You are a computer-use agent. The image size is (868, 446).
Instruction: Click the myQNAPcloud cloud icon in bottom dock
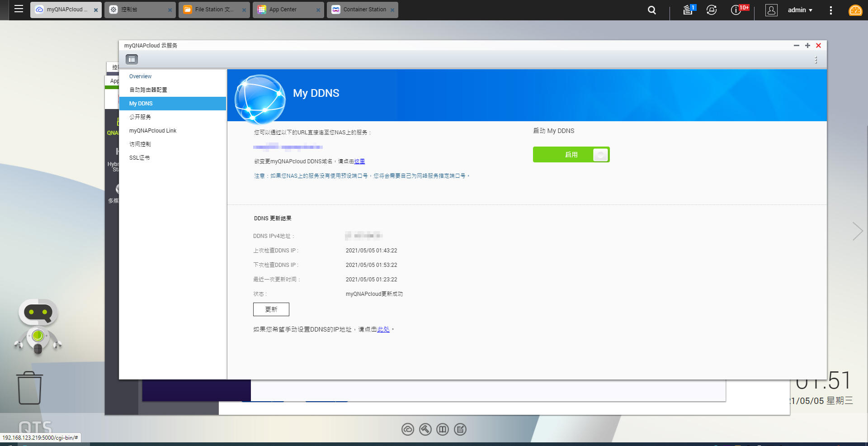click(x=407, y=429)
